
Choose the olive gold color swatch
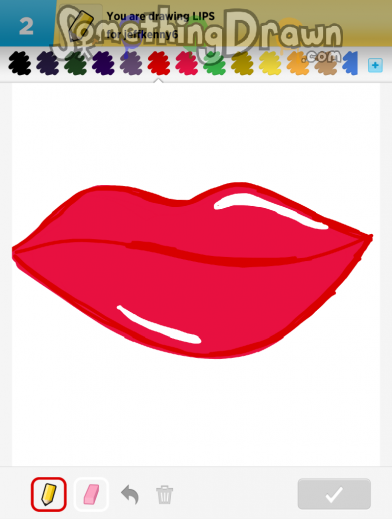pyautogui.click(x=242, y=63)
